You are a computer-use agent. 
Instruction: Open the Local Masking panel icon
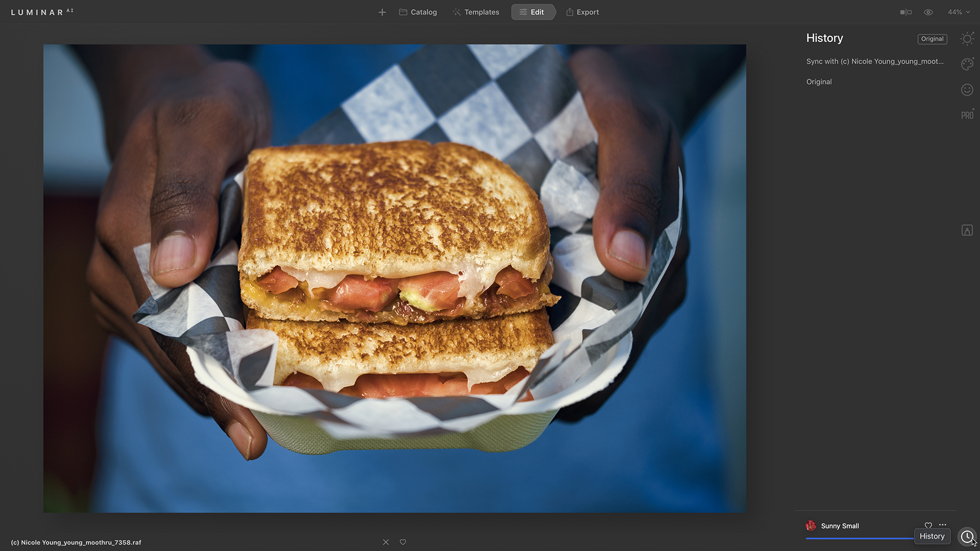tap(967, 231)
